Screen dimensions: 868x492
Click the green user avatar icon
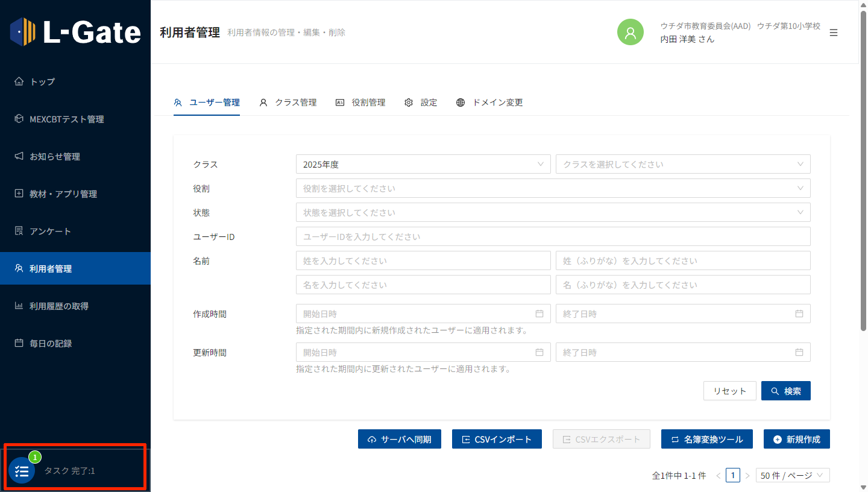(x=631, y=32)
